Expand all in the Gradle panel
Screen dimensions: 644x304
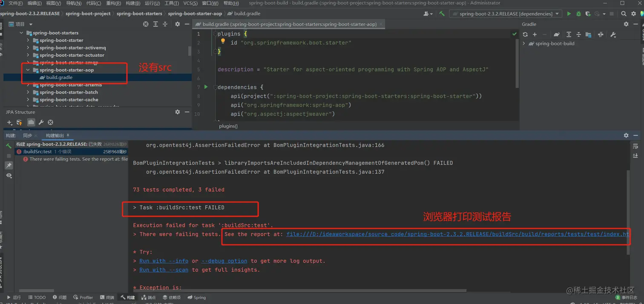pyautogui.click(x=569, y=34)
